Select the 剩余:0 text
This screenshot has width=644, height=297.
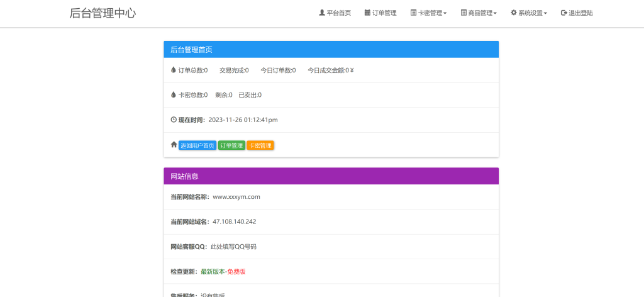pyautogui.click(x=224, y=95)
